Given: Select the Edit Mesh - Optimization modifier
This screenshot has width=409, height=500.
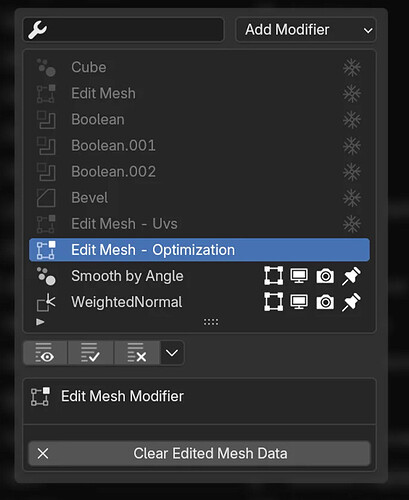Looking at the screenshot, I should 199,250.
